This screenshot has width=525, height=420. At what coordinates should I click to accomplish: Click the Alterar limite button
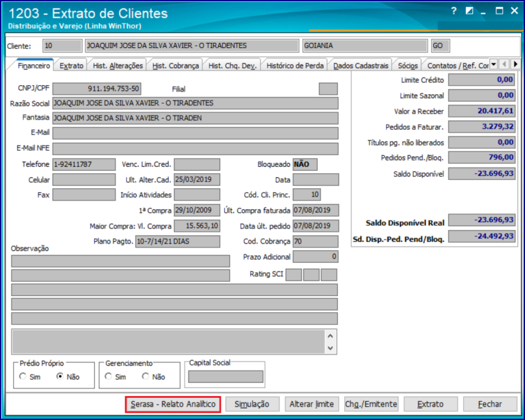coord(311,404)
